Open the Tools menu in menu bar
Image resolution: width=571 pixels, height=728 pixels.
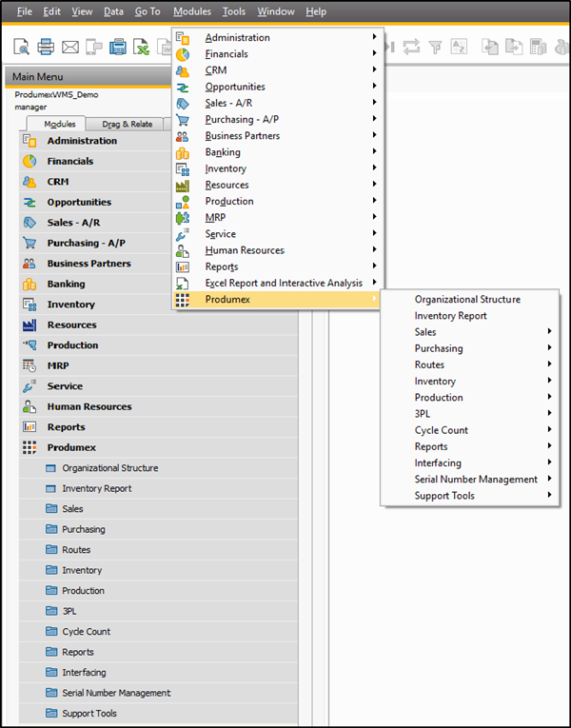[233, 11]
